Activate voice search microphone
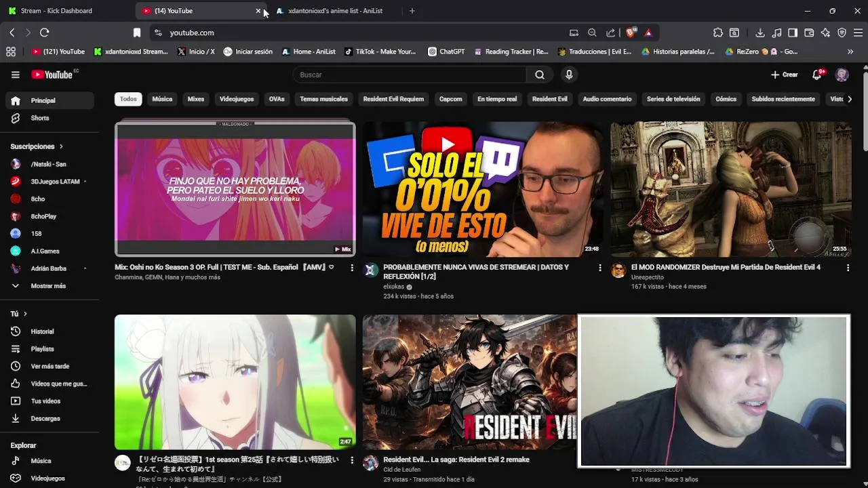 coord(569,75)
